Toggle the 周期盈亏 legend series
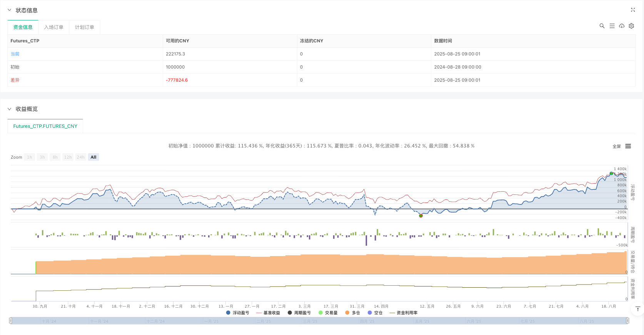 point(299,313)
